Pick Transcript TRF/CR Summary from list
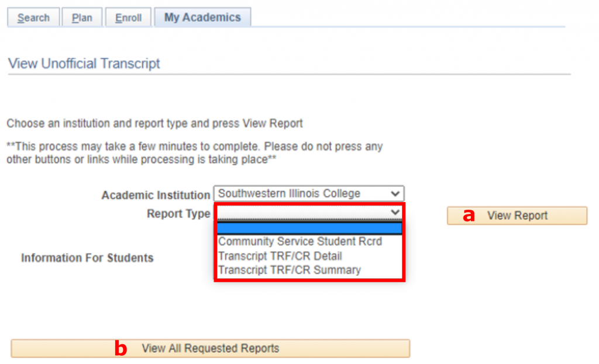The height and width of the screenshot is (364, 599). tap(290, 270)
